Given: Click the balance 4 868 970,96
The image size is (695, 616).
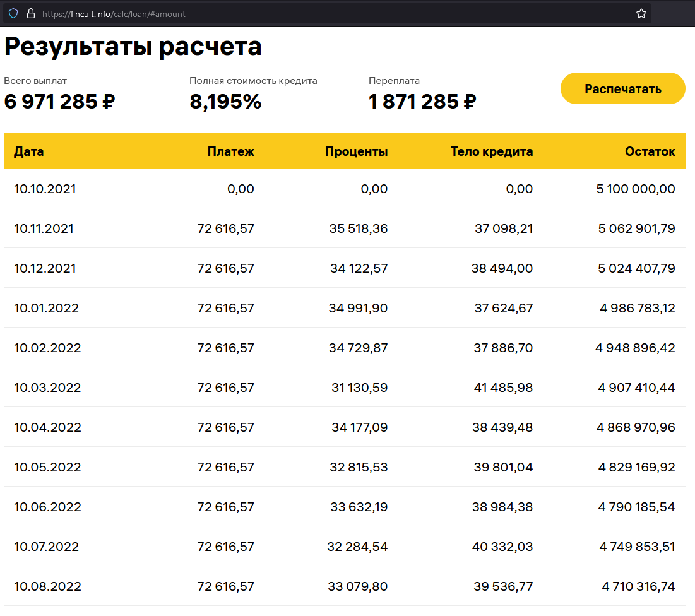Looking at the screenshot, I should pyautogui.click(x=636, y=428).
